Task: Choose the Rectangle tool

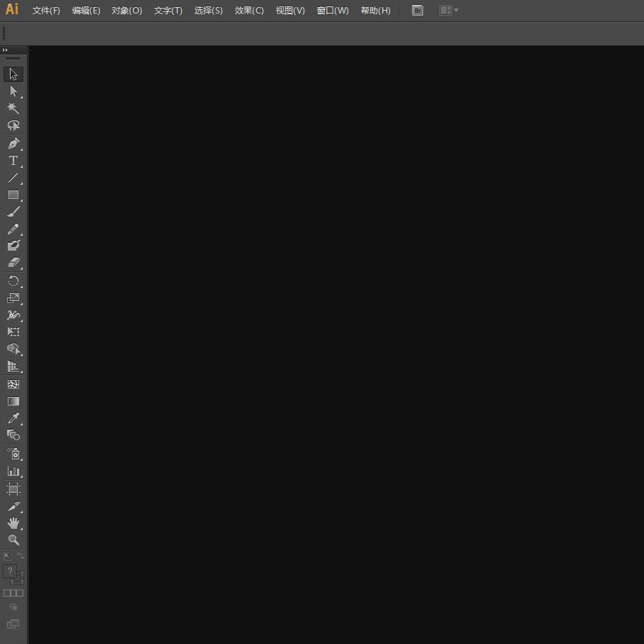Action: pos(13,195)
